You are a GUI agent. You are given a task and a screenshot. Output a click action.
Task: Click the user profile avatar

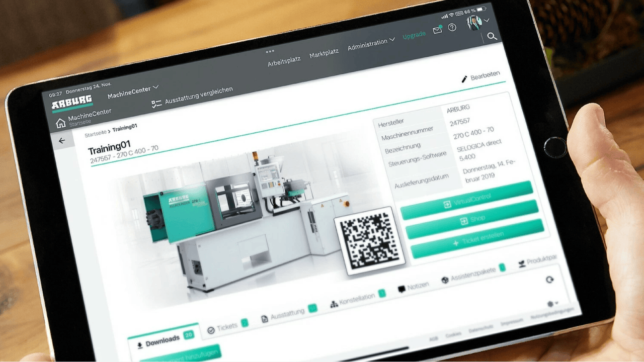474,22
